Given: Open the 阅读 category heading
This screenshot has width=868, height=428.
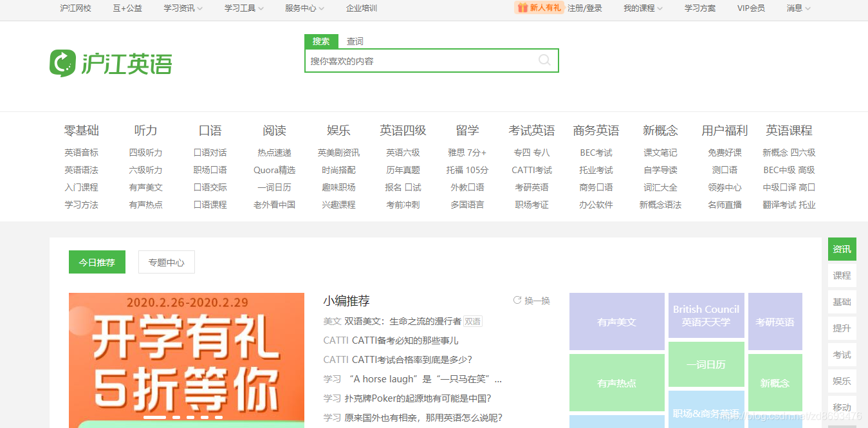Looking at the screenshot, I should [x=275, y=131].
